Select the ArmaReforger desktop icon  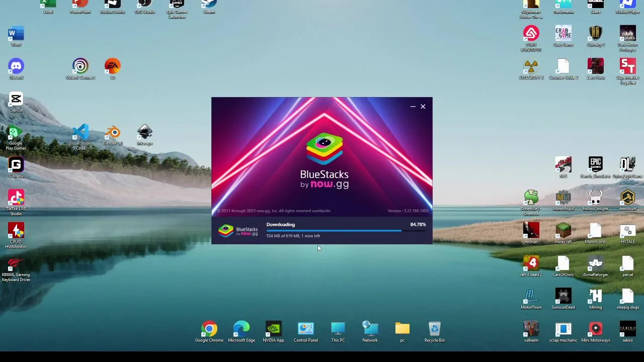pos(596,266)
